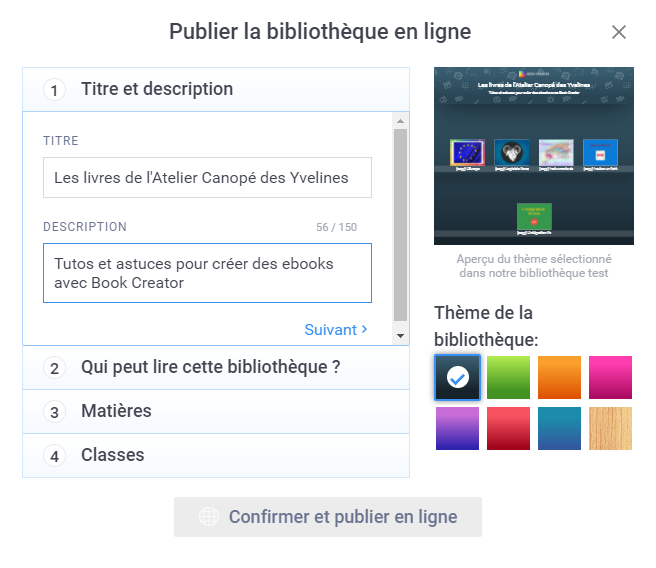Select the checked dark theme swatch
The image size is (656, 568).
tap(457, 377)
